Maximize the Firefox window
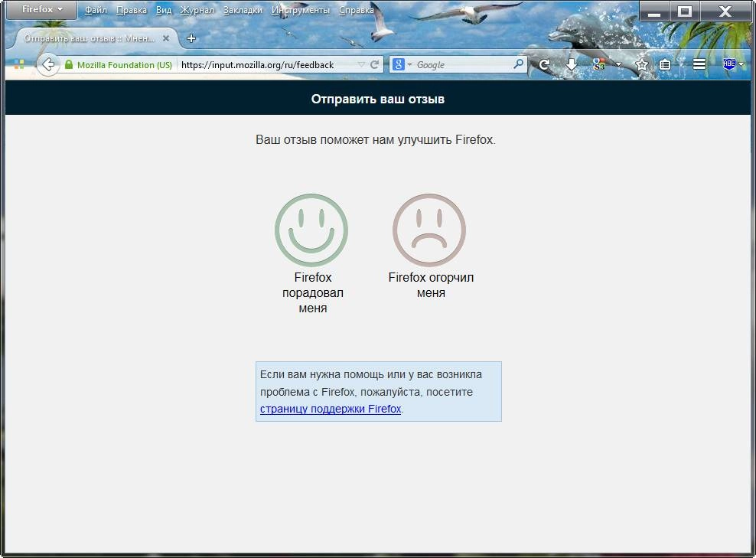The width and height of the screenshot is (756, 558). tap(685, 11)
